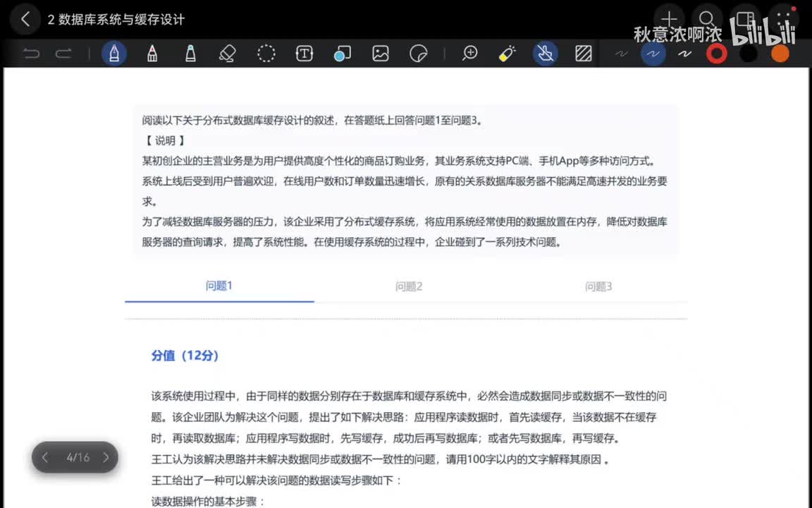Open the sticker tool
The width and height of the screenshot is (812, 508).
(418, 54)
